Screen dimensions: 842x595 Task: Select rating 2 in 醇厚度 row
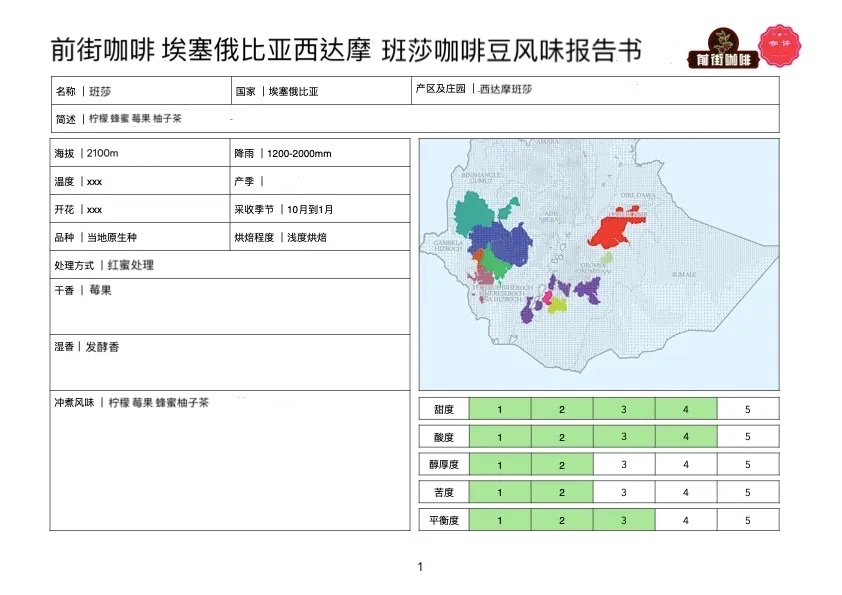click(562, 465)
